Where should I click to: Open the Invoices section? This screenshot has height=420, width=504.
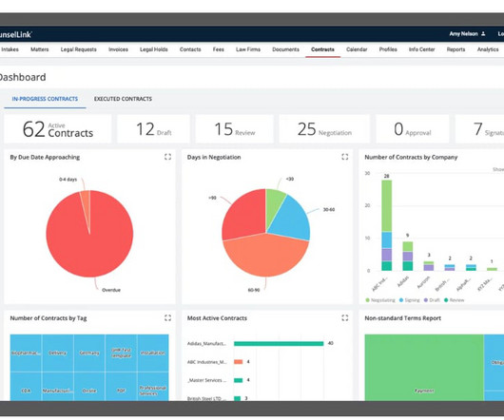pos(118,49)
